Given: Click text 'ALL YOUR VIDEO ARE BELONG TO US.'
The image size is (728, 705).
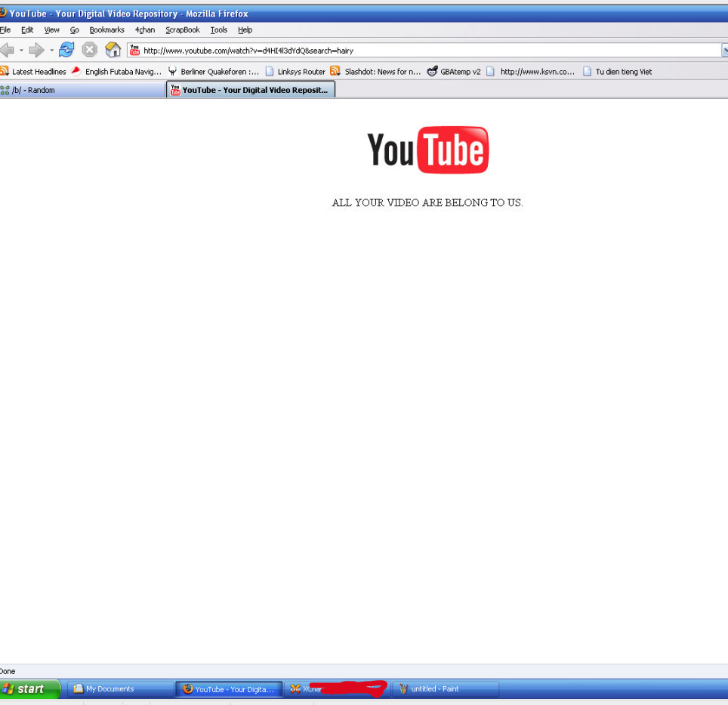Looking at the screenshot, I should click(x=427, y=203).
